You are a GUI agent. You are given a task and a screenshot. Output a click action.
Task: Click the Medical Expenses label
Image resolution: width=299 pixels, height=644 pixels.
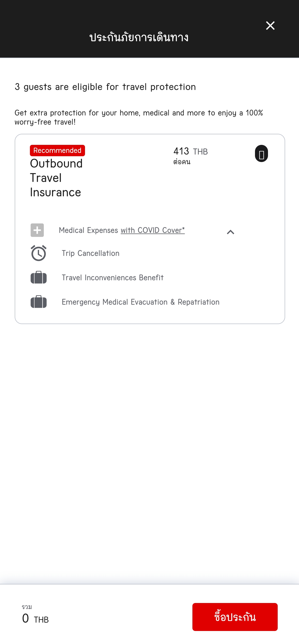click(89, 230)
